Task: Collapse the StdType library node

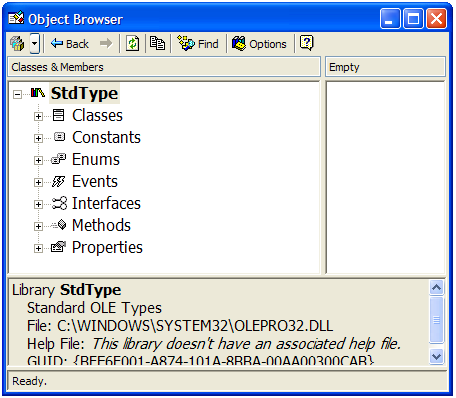Action: [17, 94]
